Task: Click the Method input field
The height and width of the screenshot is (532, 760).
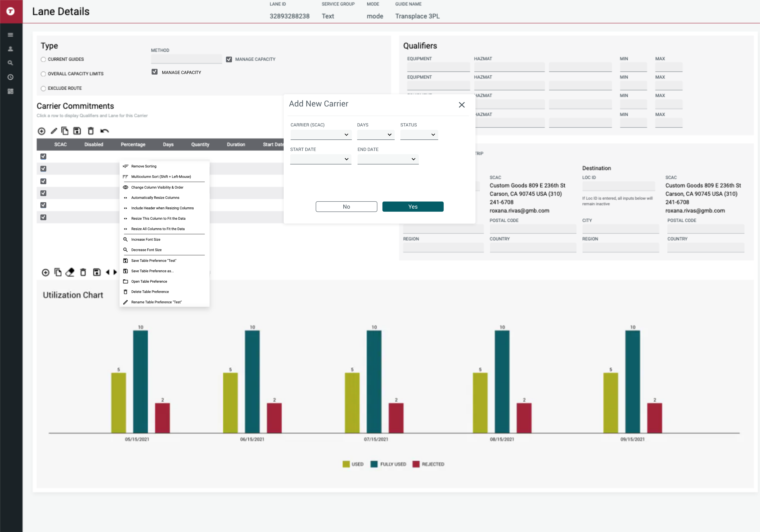Action: click(x=186, y=59)
